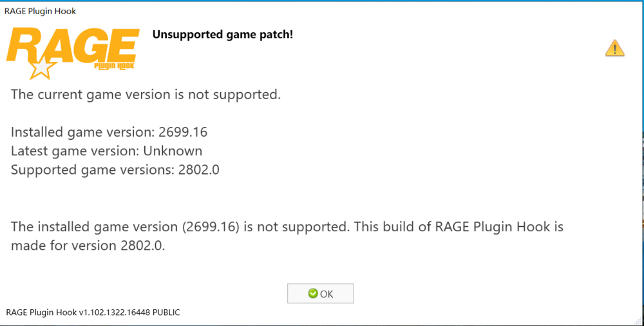Click the paragraph line starting "The installed game version"
The width and height of the screenshot is (644, 326).
click(x=287, y=227)
